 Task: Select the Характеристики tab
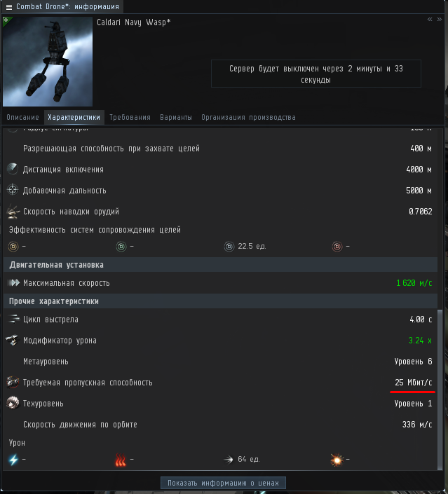point(74,117)
